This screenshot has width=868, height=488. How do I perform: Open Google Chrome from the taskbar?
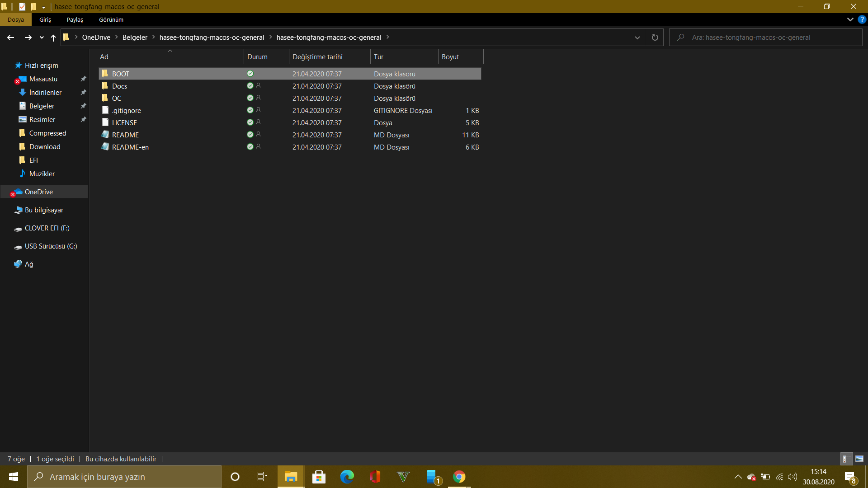coord(459,477)
